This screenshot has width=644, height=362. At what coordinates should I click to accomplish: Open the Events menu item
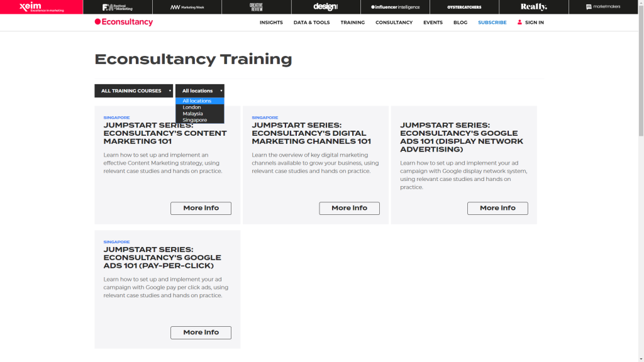433,23
